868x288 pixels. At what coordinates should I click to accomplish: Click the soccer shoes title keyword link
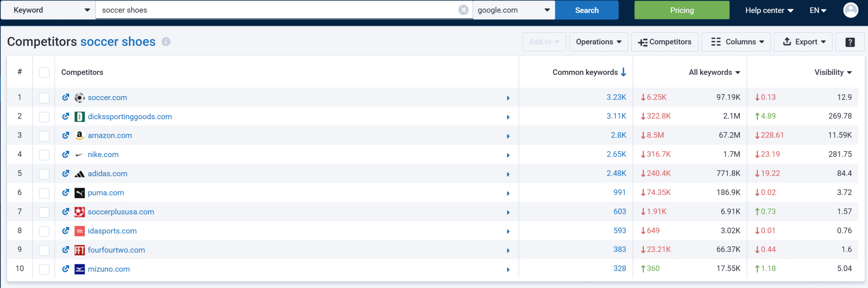pyautogui.click(x=118, y=42)
